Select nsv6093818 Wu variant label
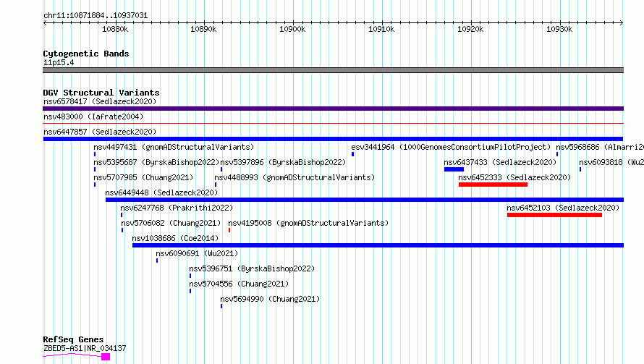The image size is (644, 364). click(x=611, y=162)
